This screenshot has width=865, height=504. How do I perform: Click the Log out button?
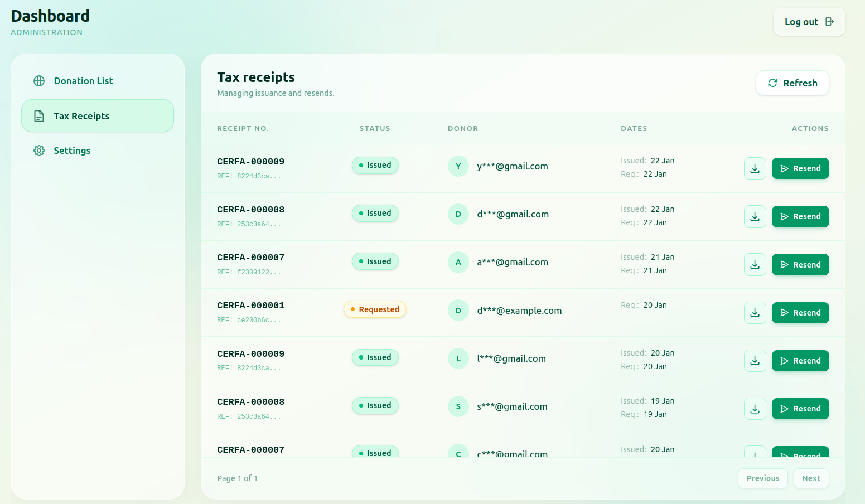coord(809,21)
